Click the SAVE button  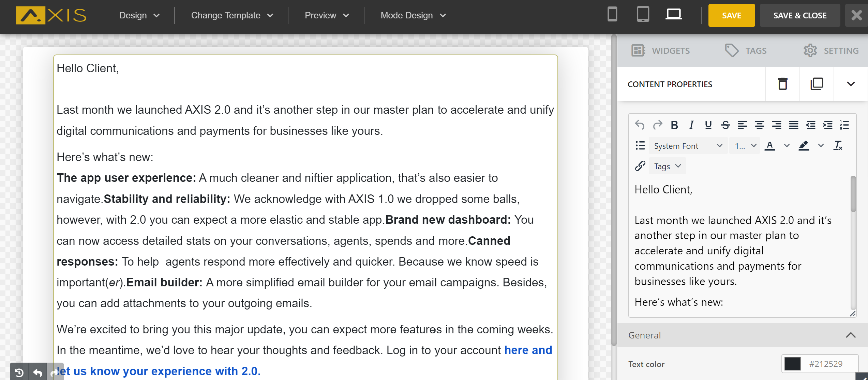(732, 15)
